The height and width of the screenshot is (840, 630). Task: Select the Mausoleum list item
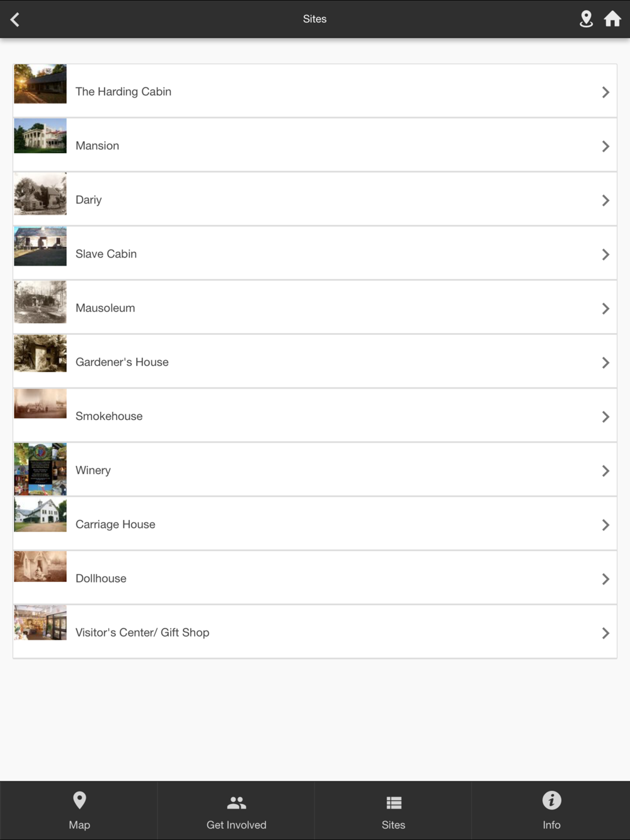click(315, 307)
